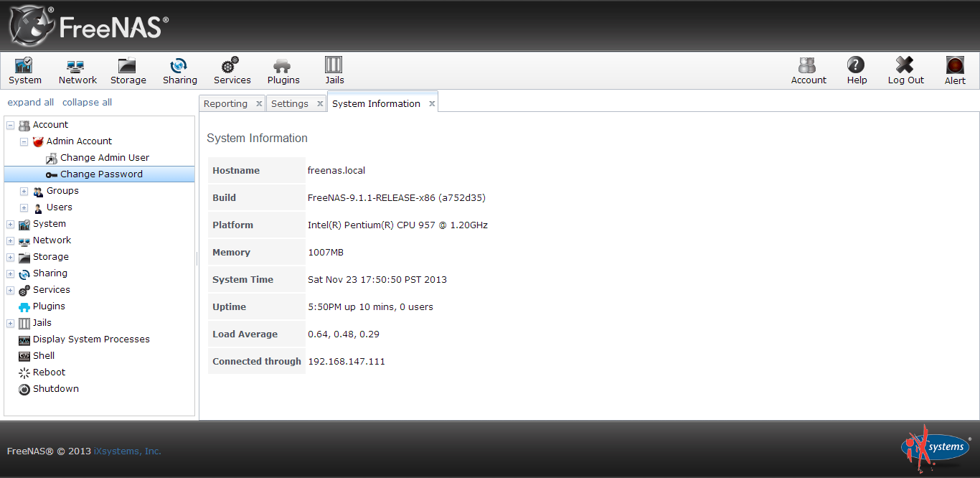Image resolution: width=980 pixels, height=478 pixels.
Task: Collapse the Admin Account tree node
Action: click(x=24, y=141)
